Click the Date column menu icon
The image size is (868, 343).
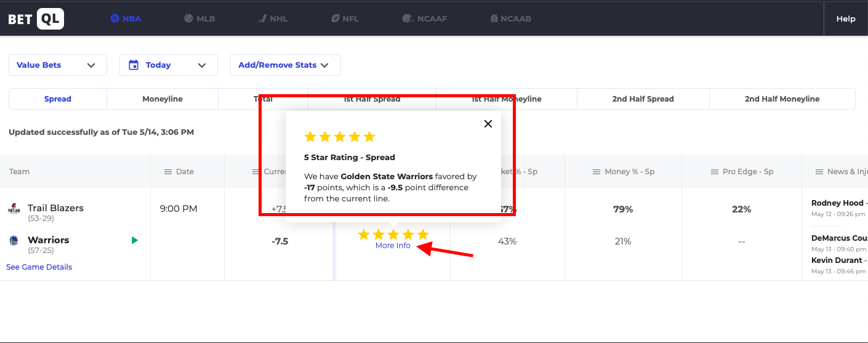pyautogui.click(x=168, y=172)
